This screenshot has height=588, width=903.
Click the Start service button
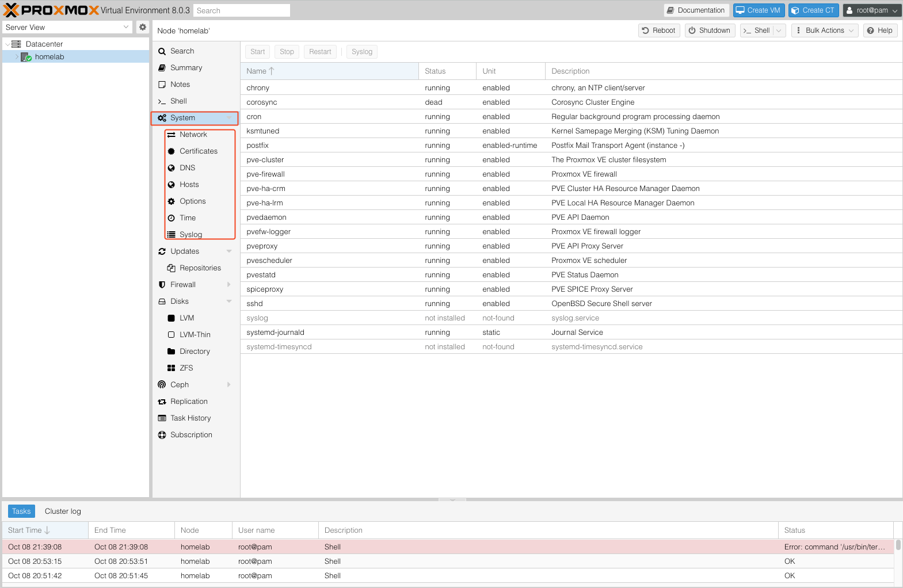[x=257, y=52]
